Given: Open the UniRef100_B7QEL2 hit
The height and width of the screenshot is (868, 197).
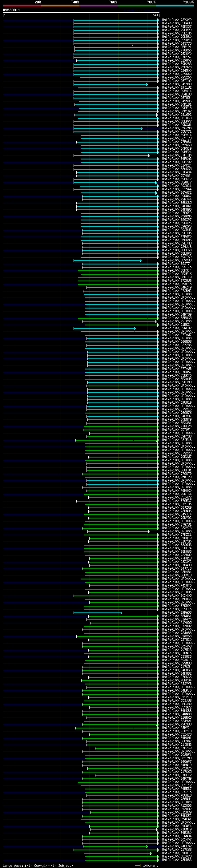Looking at the screenshot, I should [x=177, y=775].
